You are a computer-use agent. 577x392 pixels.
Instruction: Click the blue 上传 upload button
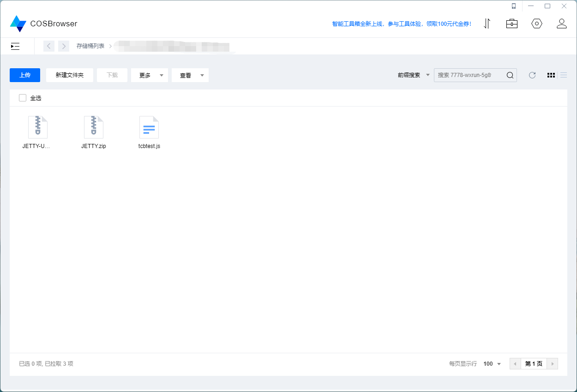point(25,75)
